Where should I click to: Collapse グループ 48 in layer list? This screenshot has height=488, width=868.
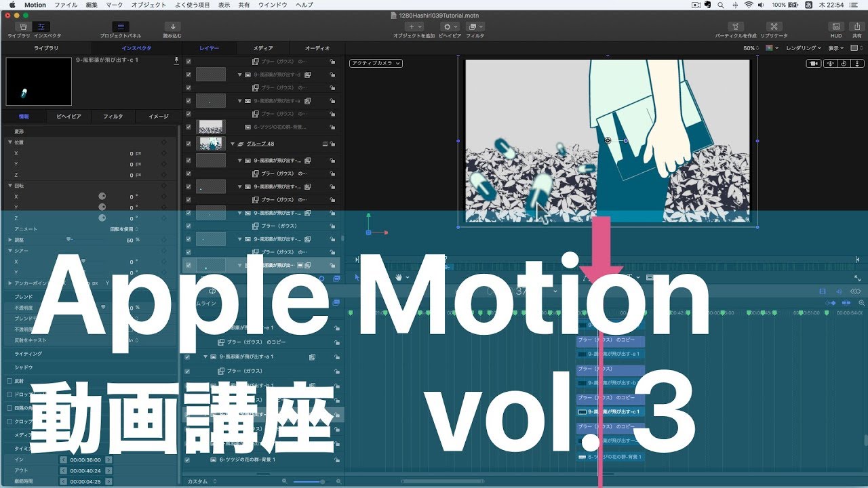[233, 144]
